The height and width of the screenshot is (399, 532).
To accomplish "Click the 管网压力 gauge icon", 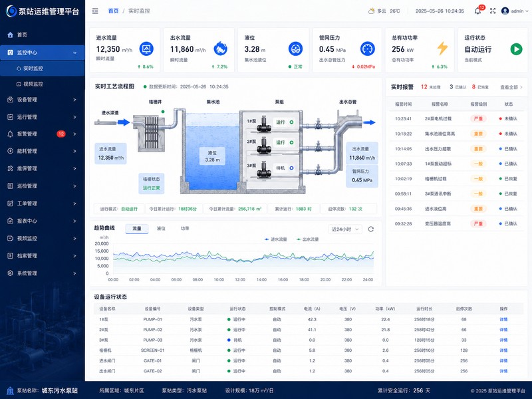I will pyautogui.click(x=368, y=49).
